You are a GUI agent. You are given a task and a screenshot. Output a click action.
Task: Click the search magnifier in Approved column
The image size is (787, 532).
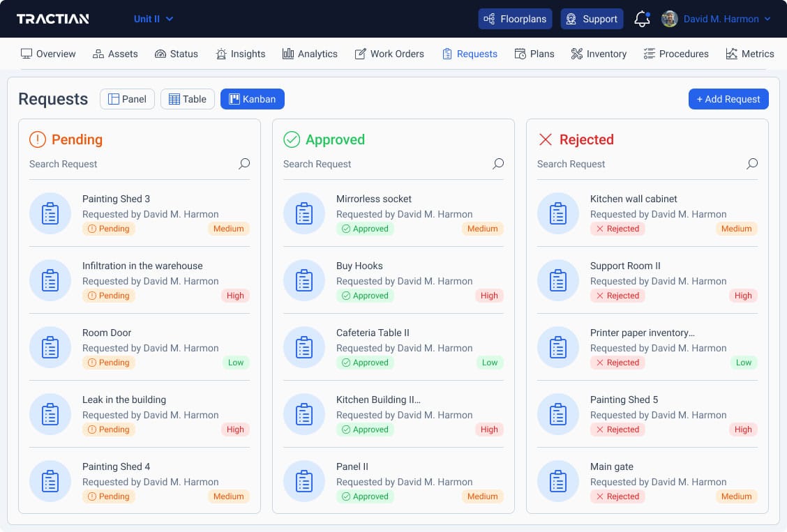tap(498, 164)
